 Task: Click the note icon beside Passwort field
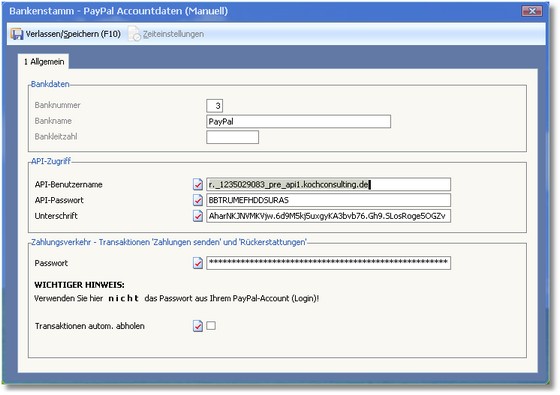coord(198,263)
